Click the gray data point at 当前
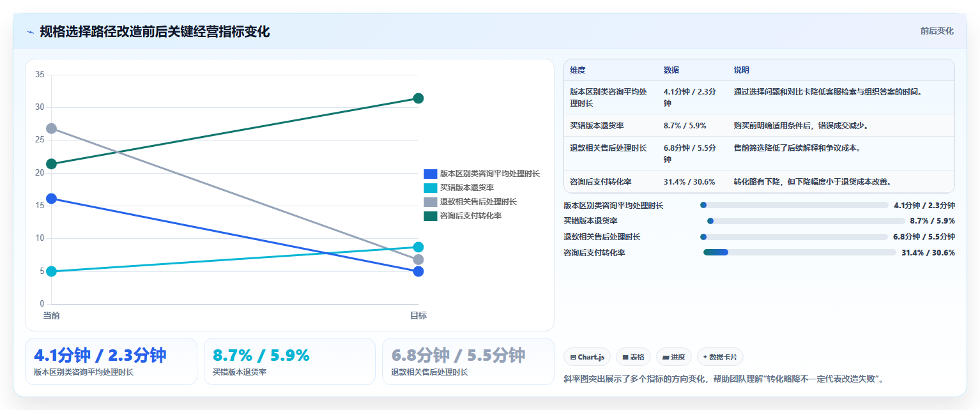Image resolution: width=980 pixels, height=410 pixels. pos(51,128)
